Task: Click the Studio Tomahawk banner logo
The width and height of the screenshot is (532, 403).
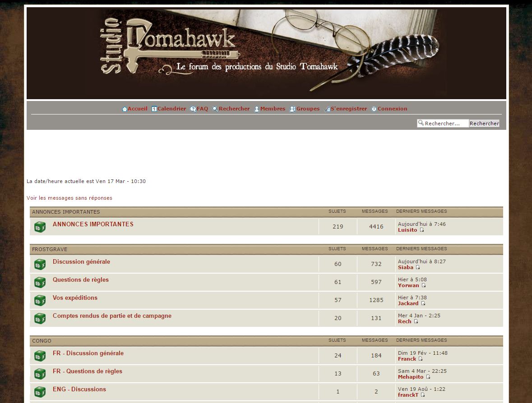Action: click(266, 53)
